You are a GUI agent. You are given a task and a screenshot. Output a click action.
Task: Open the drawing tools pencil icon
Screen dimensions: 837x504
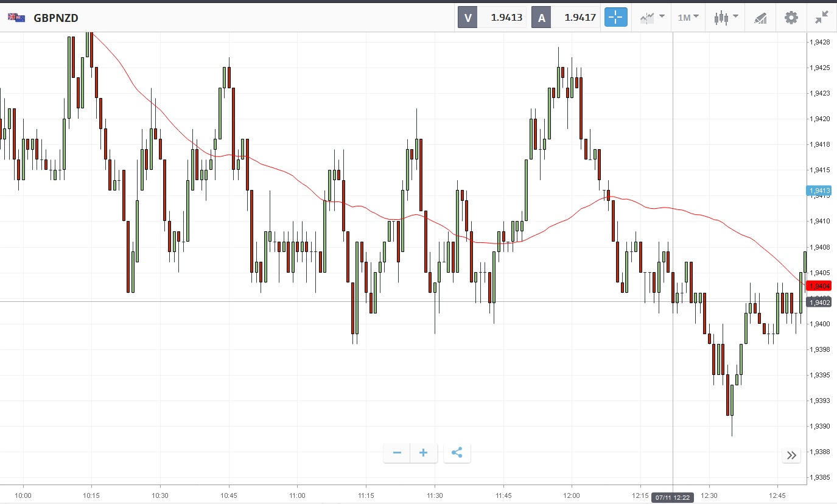click(760, 17)
